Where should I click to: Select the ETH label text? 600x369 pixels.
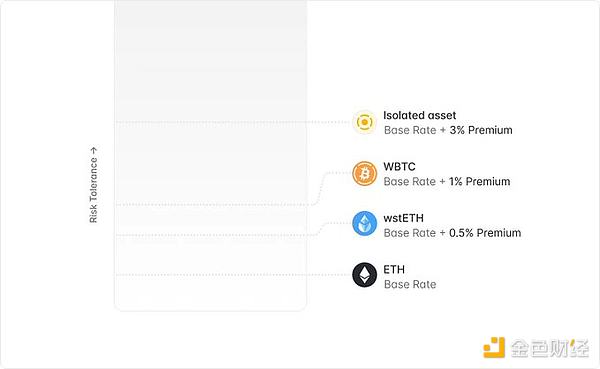click(x=394, y=269)
